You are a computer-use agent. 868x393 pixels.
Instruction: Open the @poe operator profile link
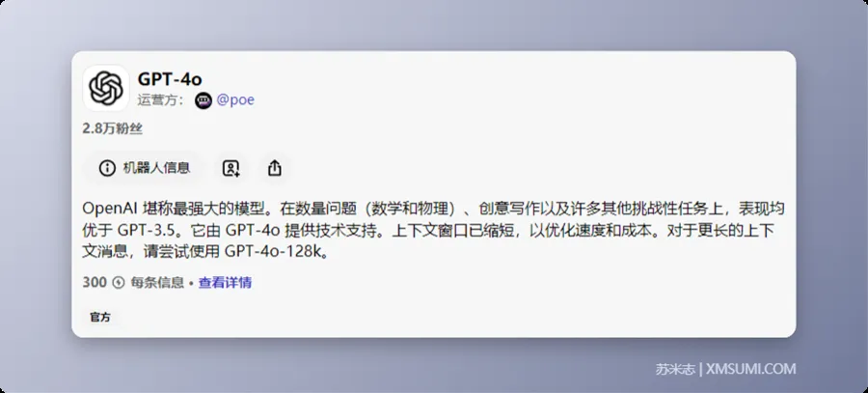235,100
